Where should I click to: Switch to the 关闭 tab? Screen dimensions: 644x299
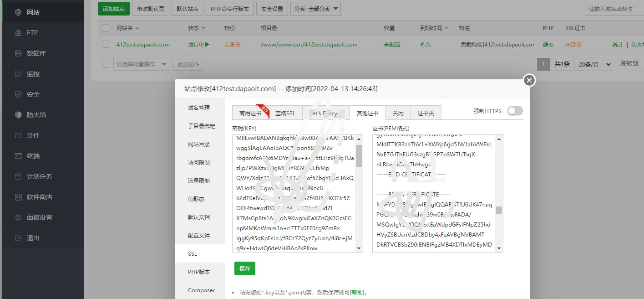tap(398, 113)
